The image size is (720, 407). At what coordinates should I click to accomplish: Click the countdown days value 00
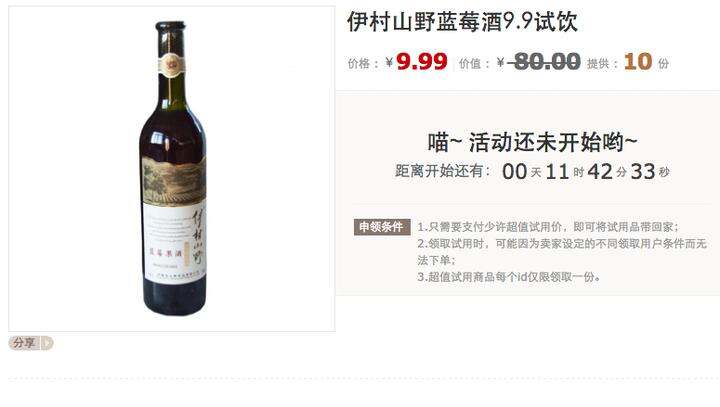514,172
